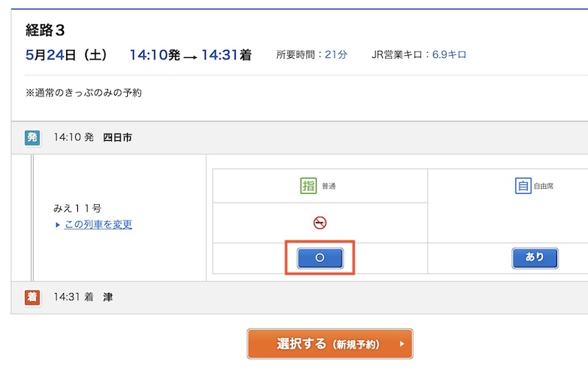Click the date 5月24日（土）
The height and width of the screenshot is (376, 588).
(x=67, y=54)
